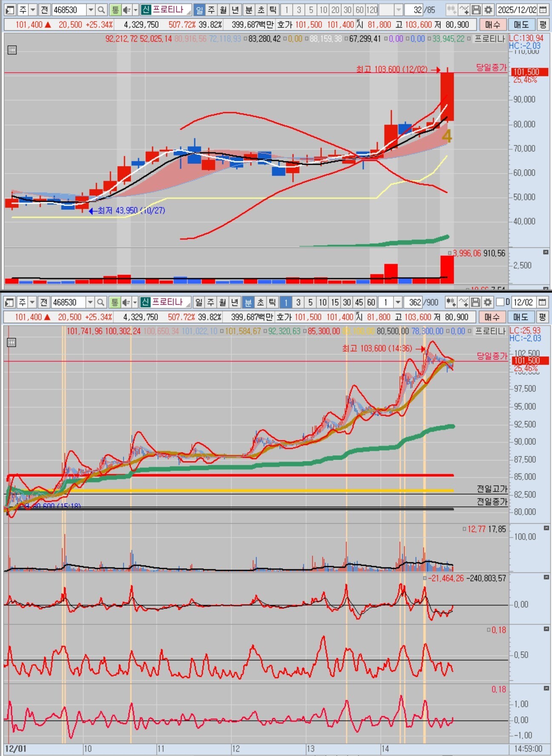
Task: Open chart settings gear in upper chart
Action: 488,10
